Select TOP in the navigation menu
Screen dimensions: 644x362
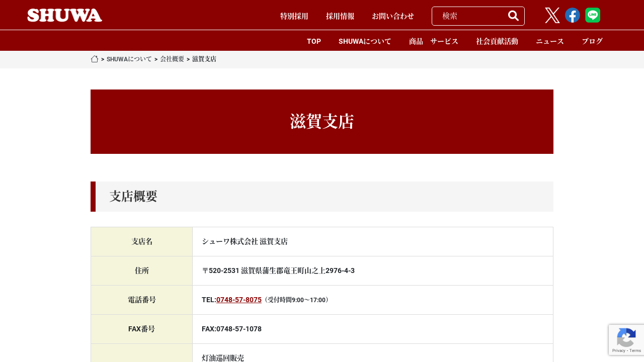point(314,41)
